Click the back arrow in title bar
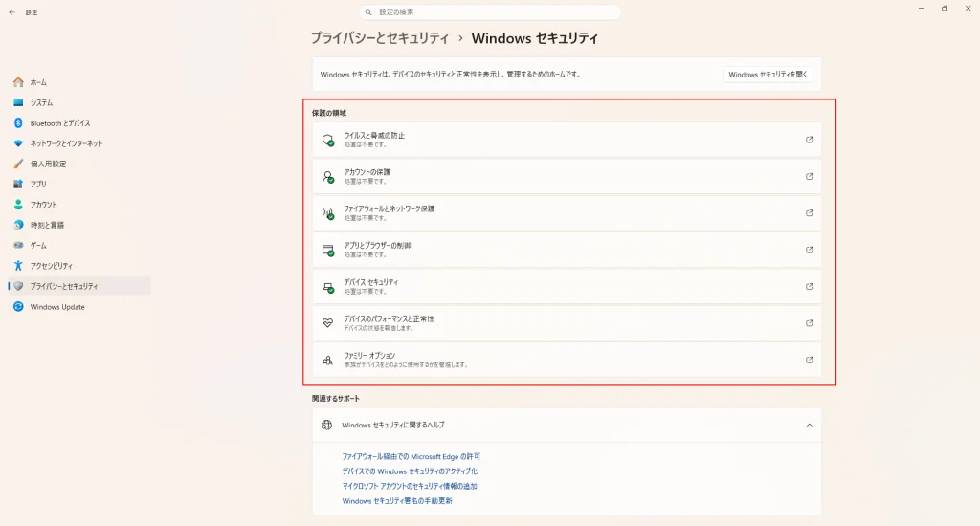This screenshot has width=980, height=526. coord(11,11)
